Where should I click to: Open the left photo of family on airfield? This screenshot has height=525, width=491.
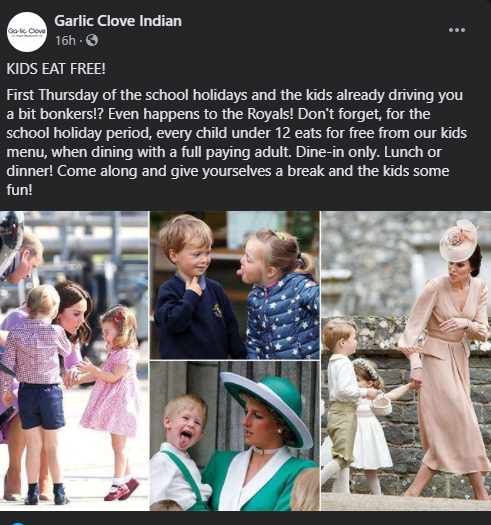(x=74, y=361)
